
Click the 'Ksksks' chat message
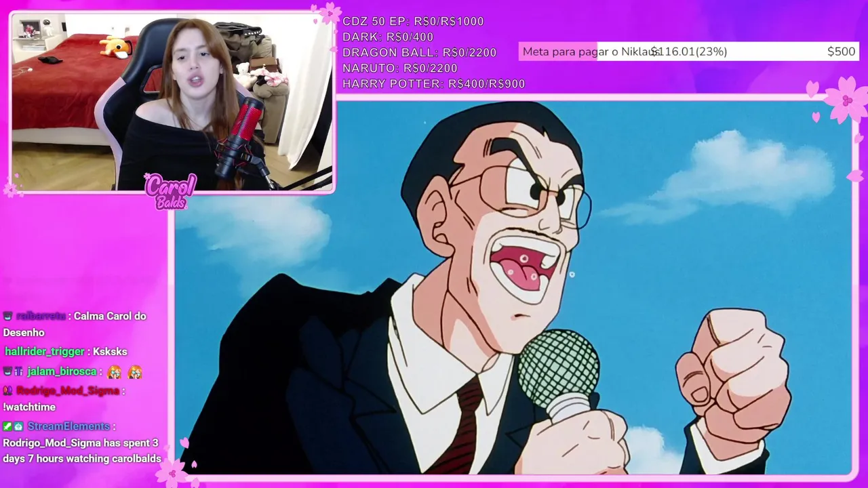point(110,351)
